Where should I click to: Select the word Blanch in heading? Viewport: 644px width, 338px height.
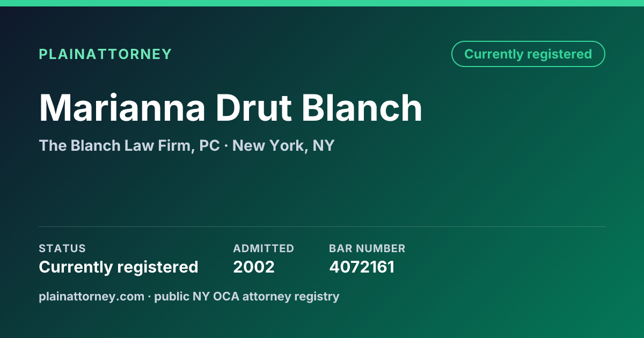pyautogui.click(x=362, y=108)
